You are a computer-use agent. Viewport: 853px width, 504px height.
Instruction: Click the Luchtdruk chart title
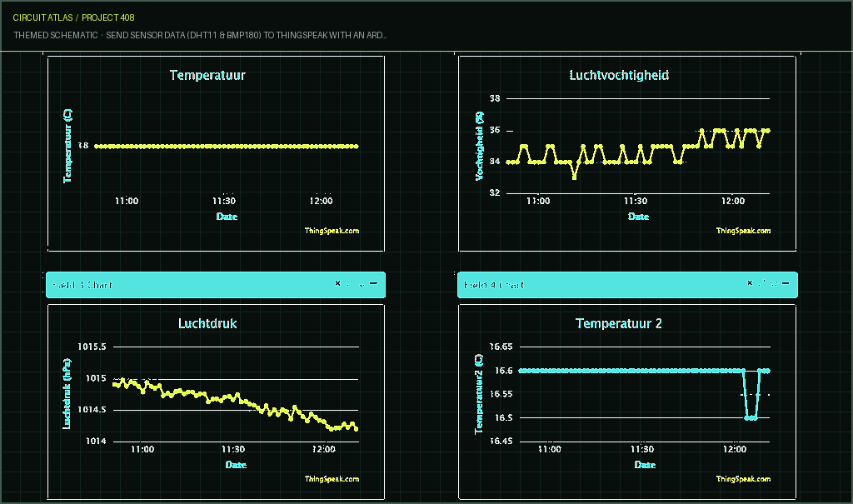207,323
